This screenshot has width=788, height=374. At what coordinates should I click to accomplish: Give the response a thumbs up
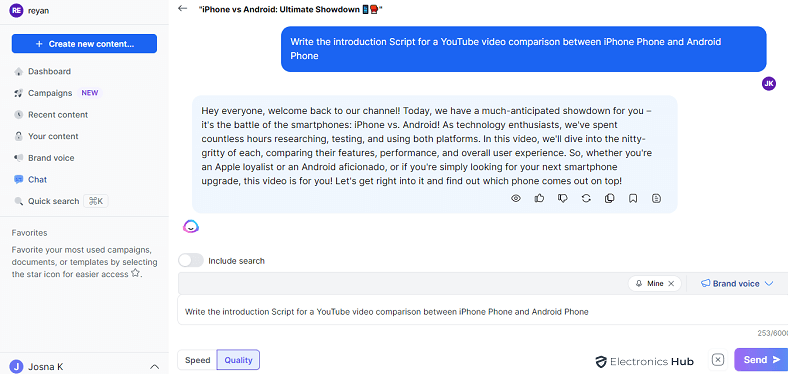[539, 199]
